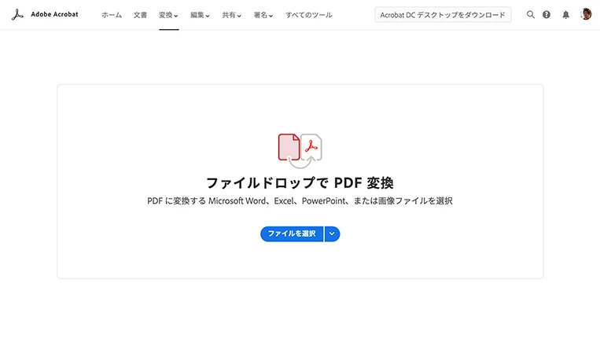The width and height of the screenshot is (600, 364).
Task: Click the PDF に変換する Microsoft Word description text
Action: point(300,201)
